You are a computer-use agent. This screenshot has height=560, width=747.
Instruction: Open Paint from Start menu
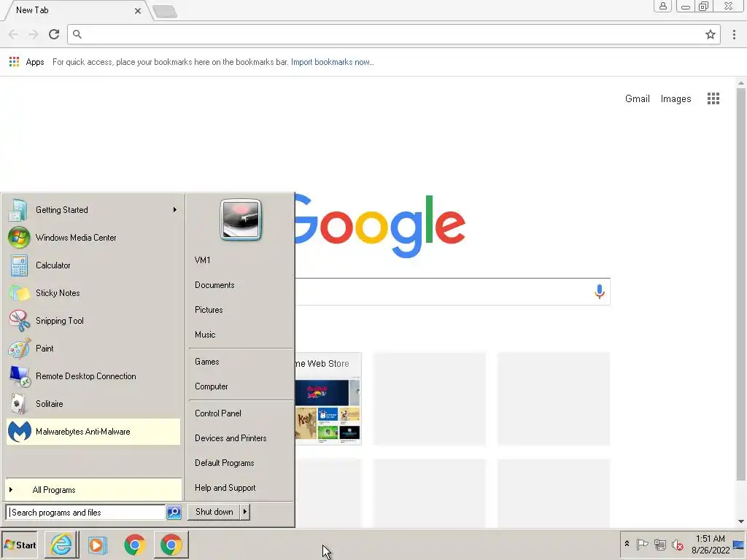93,348
